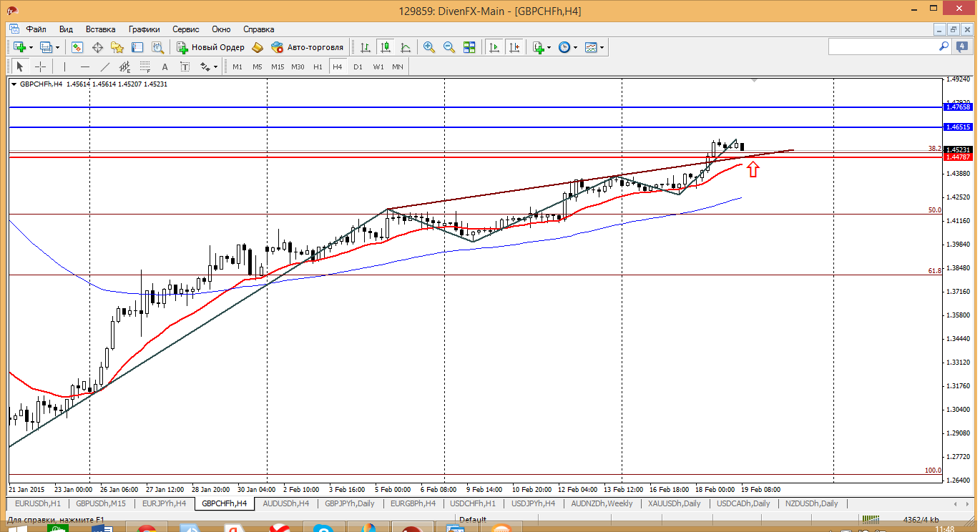Select the Crosshair tool
The height and width of the screenshot is (532, 980).
coord(41,66)
